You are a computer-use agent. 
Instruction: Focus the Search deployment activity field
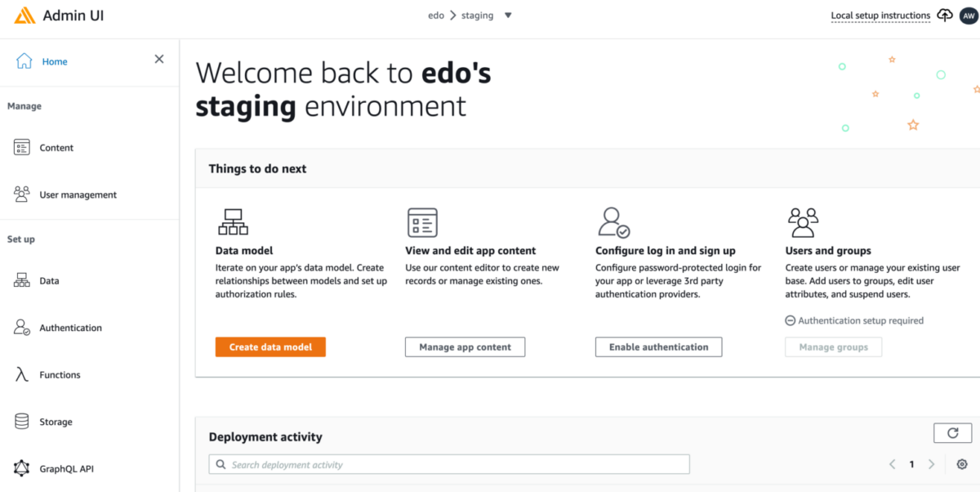tap(449, 464)
